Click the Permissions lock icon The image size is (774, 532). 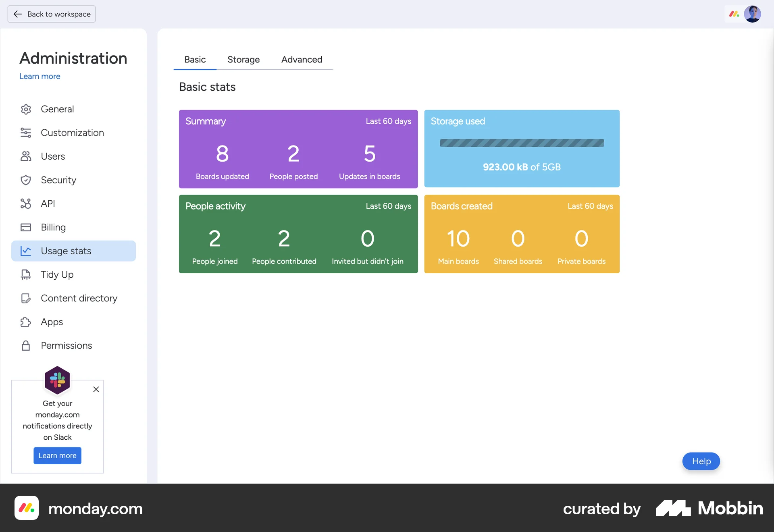coord(26,346)
